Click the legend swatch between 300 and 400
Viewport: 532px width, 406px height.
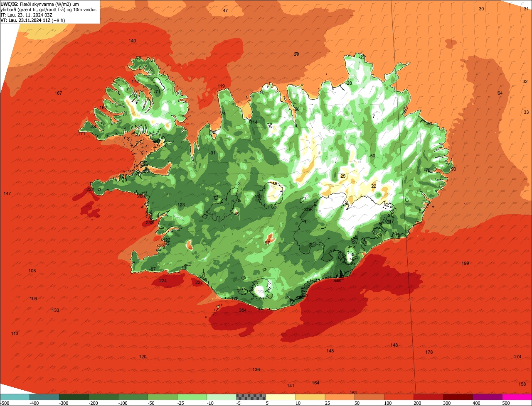pyautogui.click(x=458, y=397)
